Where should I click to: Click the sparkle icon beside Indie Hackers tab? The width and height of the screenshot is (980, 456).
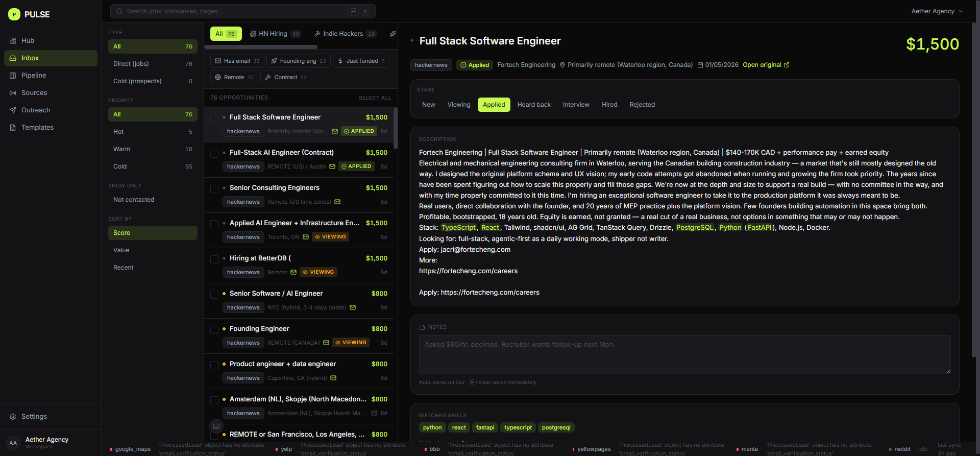click(x=393, y=34)
